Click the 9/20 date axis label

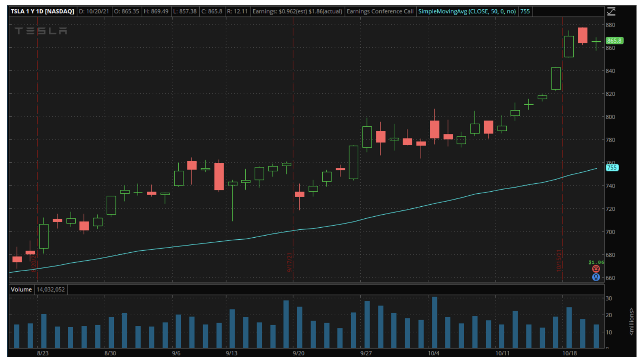(299, 353)
